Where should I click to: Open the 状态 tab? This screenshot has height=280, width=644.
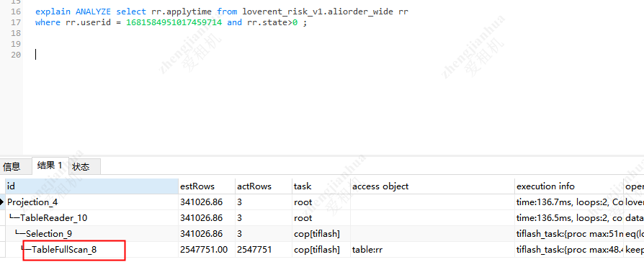pos(81,167)
